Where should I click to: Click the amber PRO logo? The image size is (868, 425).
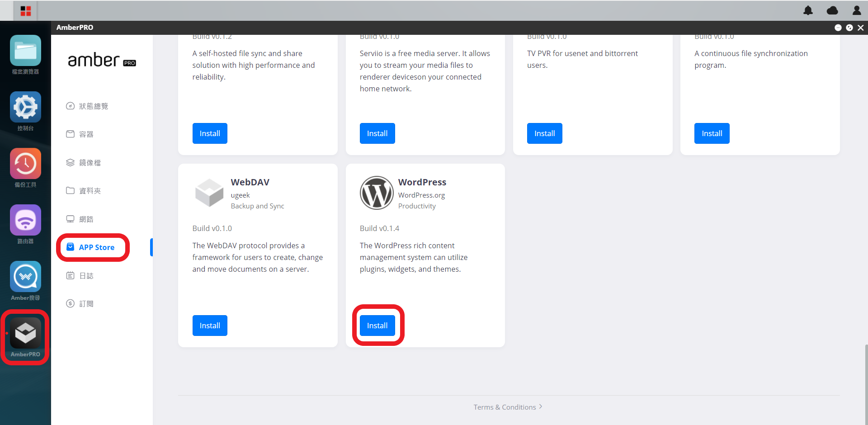tap(102, 60)
